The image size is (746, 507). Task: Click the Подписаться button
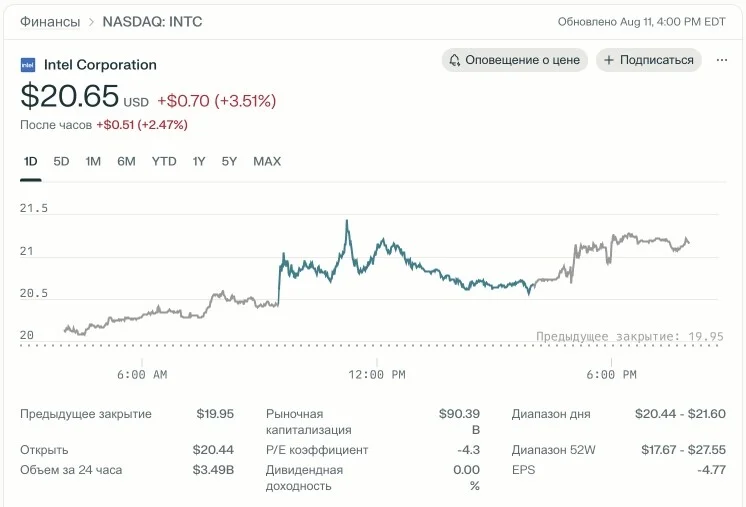pos(649,60)
